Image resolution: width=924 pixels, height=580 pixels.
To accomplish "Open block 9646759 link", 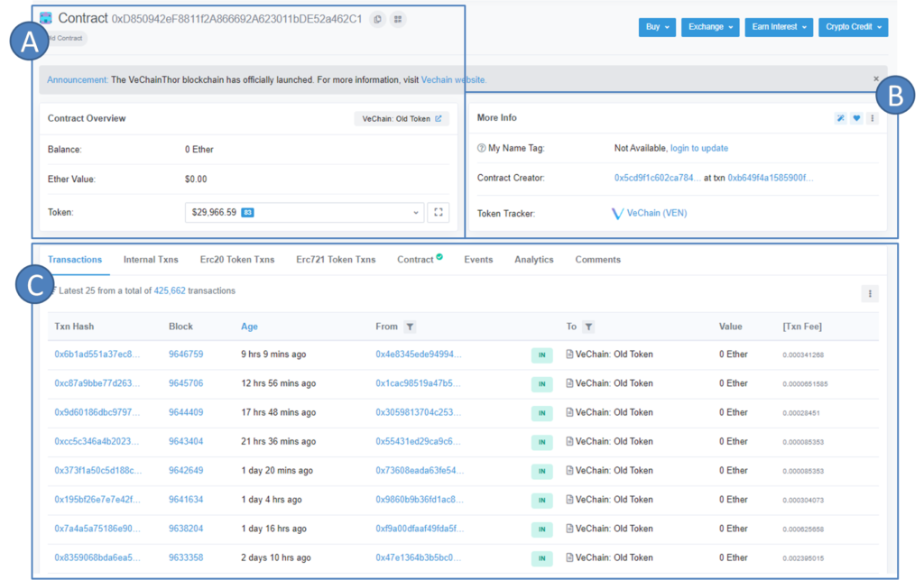I will [x=186, y=354].
